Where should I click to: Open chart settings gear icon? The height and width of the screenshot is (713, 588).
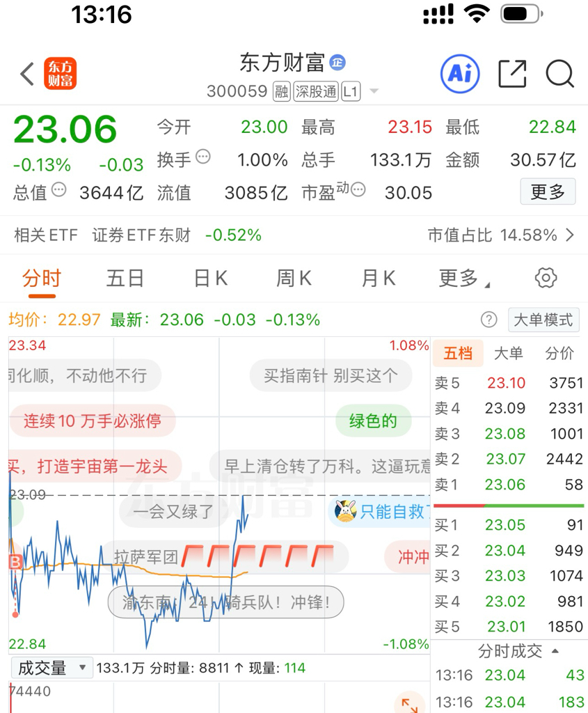click(x=546, y=277)
